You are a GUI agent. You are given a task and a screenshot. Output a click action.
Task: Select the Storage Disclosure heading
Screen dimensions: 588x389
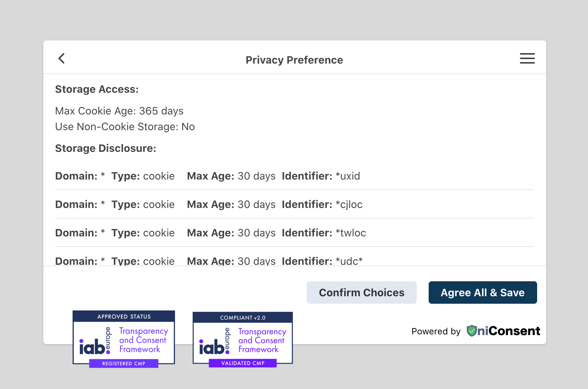pos(105,148)
